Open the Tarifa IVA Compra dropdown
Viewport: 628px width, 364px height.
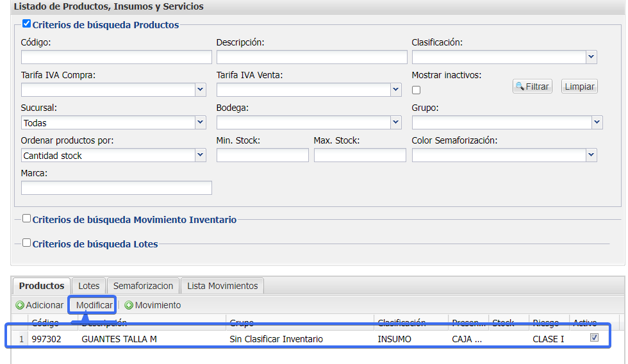pyautogui.click(x=200, y=90)
